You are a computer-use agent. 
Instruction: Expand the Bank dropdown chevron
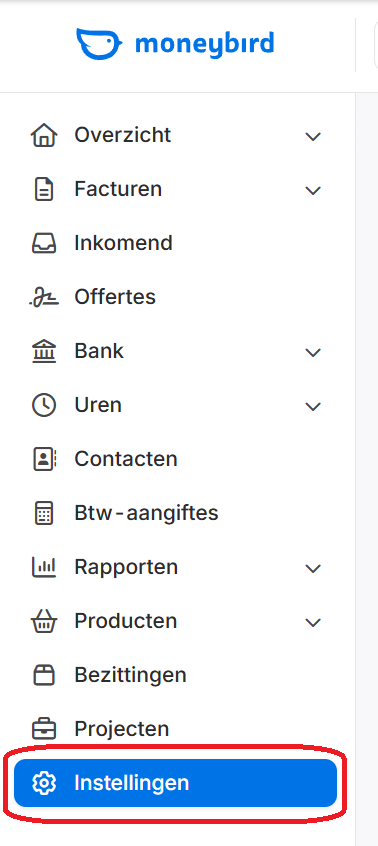click(313, 352)
